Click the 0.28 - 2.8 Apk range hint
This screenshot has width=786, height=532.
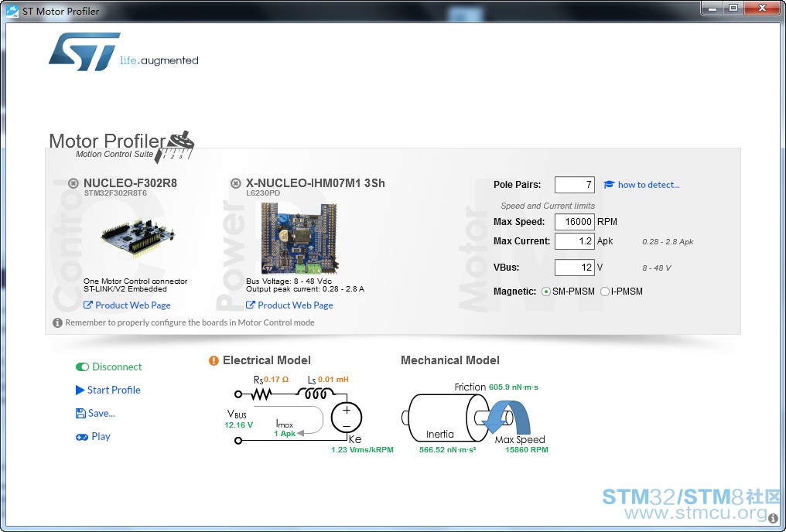click(x=668, y=241)
